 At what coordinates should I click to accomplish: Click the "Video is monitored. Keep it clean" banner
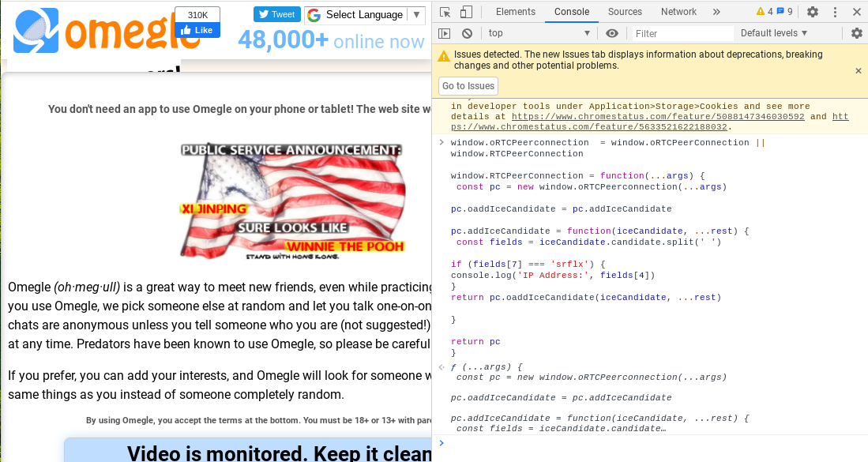248,450
